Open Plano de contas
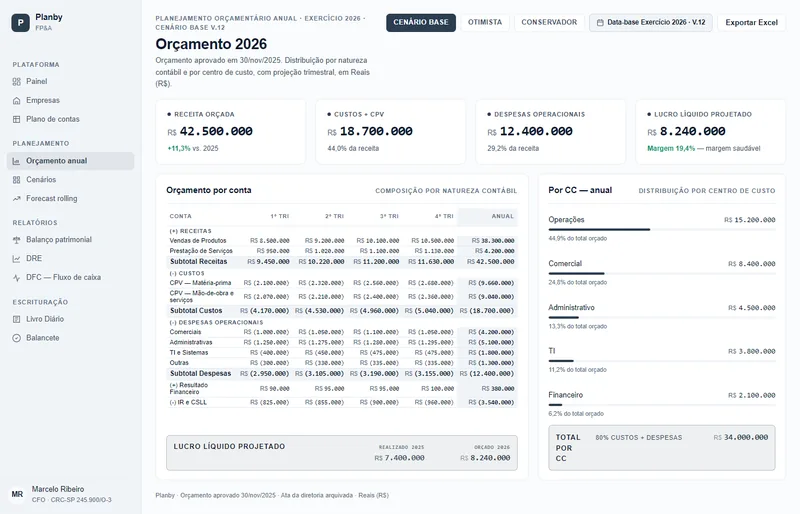The height and width of the screenshot is (514, 800). 70,119
